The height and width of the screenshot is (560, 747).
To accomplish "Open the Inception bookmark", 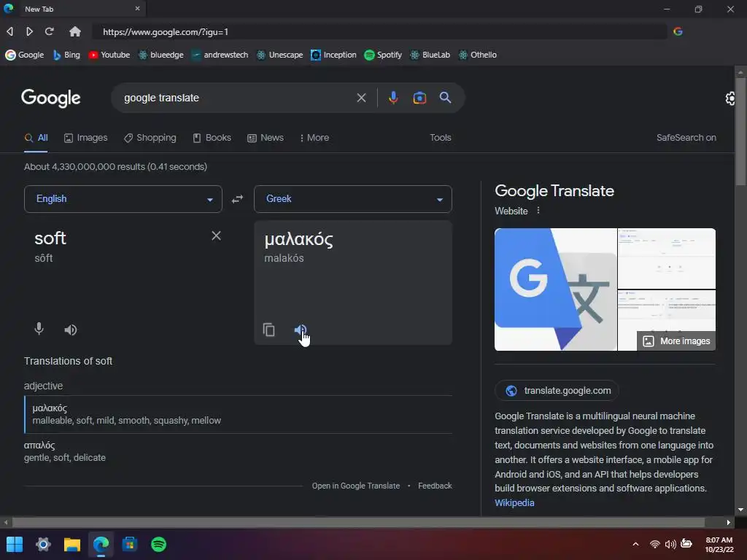I will pyautogui.click(x=333, y=55).
